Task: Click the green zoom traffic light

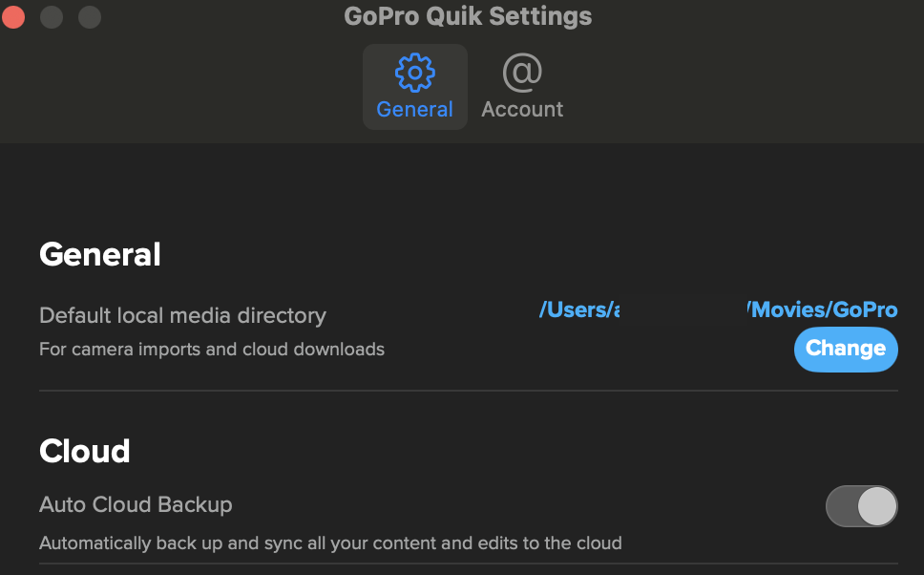Action: tap(90, 16)
